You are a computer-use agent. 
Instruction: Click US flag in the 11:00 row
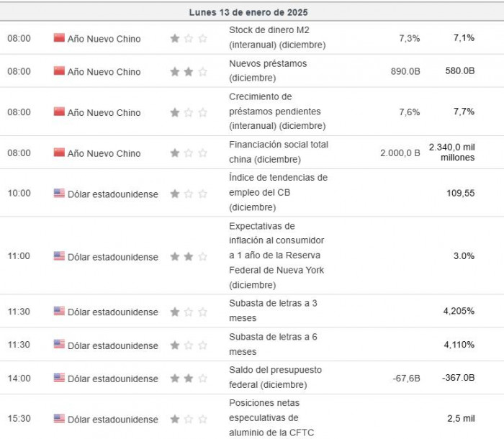pyautogui.click(x=59, y=256)
